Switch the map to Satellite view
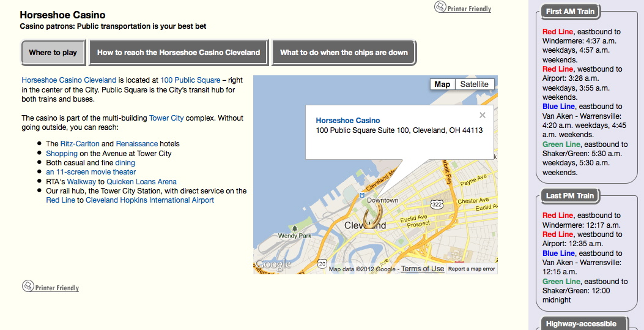This screenshot has width=644, height=330. click(475, 84)
